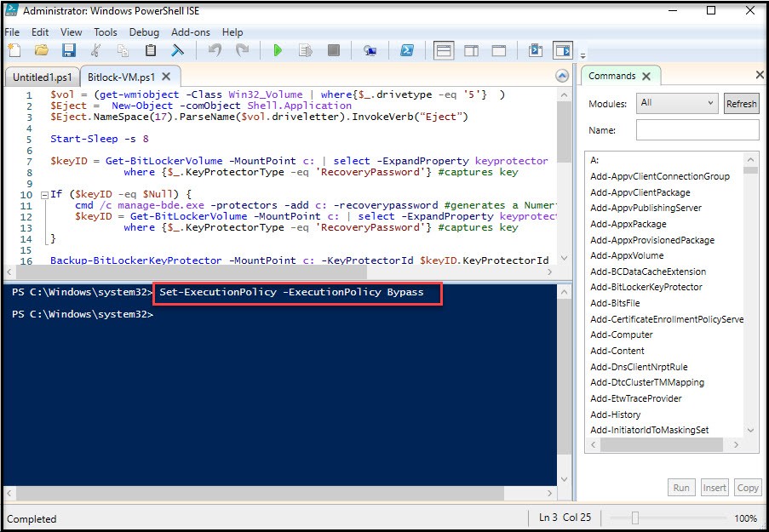
Task: Open the Modules dropdown set to All
Action: click(x=677, y=103)
